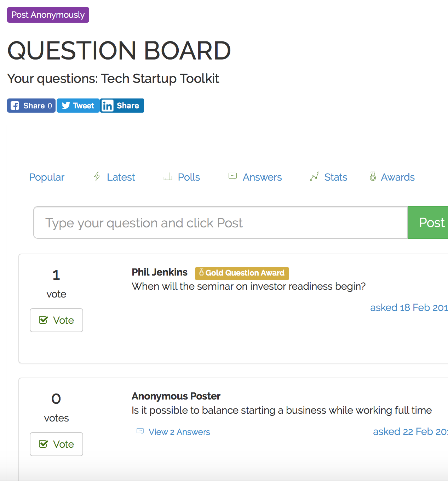Image resolution: width=448 pixels, height=481 pixels.
Task: Switch to the Popular tab
Action: [47, 177]
